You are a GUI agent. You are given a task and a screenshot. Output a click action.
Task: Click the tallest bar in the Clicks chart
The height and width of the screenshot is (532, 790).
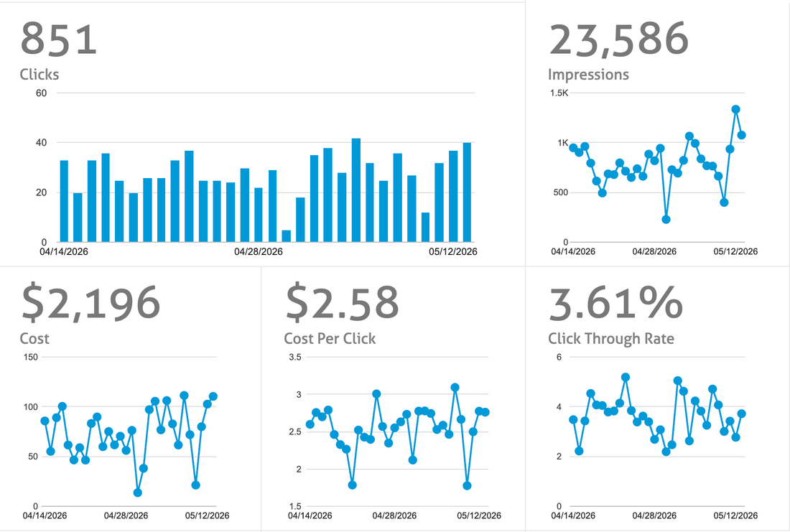pos(356,190)
